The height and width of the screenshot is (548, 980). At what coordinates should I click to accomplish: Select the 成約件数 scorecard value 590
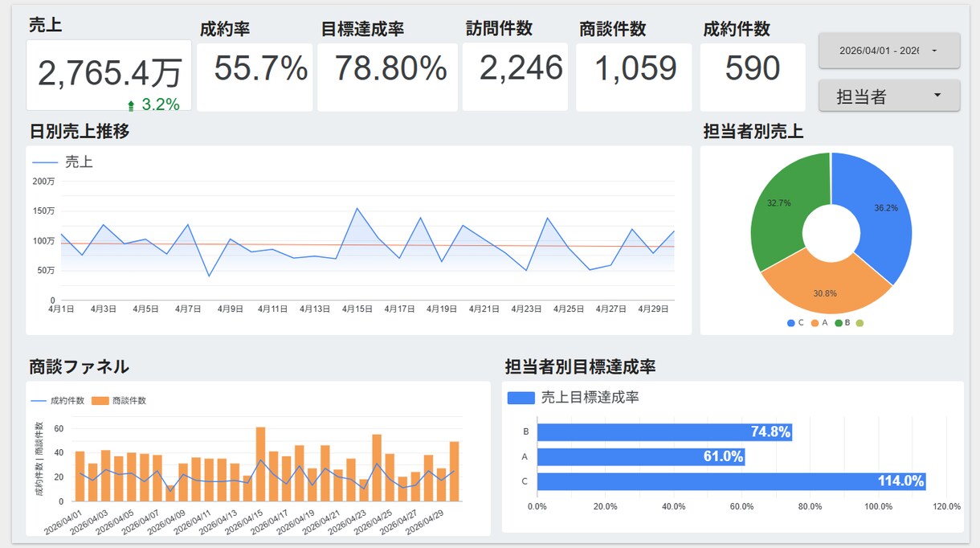tap(752, 69)
